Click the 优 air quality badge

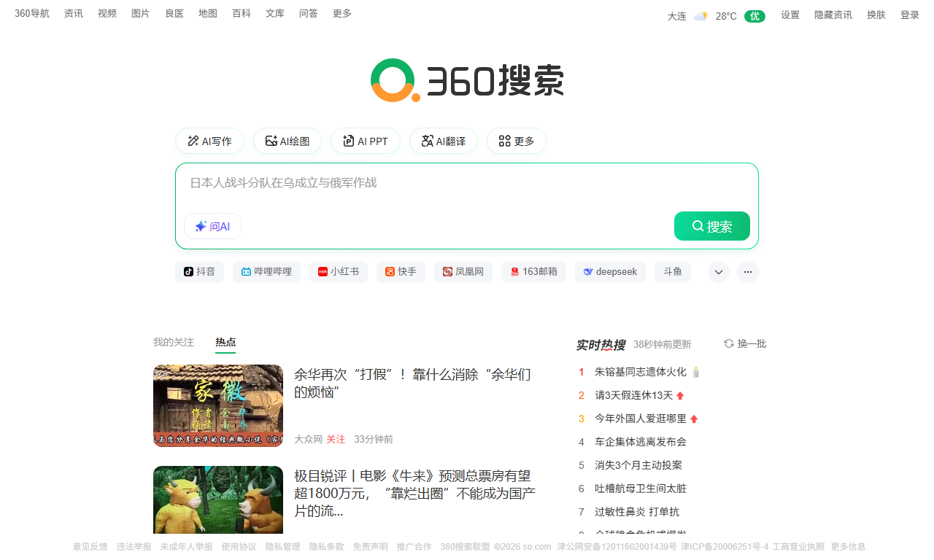point(754,16)
